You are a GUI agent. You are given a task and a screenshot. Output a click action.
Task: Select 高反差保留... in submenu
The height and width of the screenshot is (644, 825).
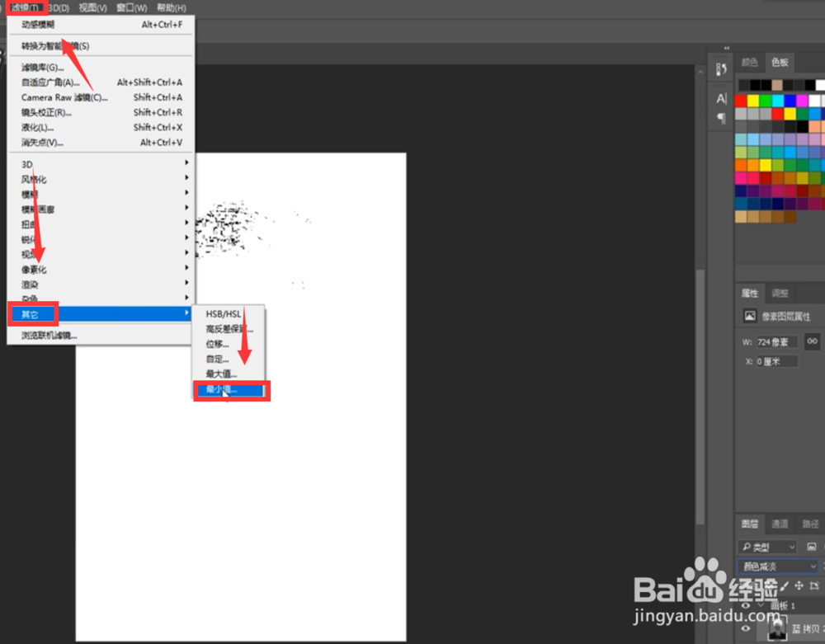tap(229, 328)
